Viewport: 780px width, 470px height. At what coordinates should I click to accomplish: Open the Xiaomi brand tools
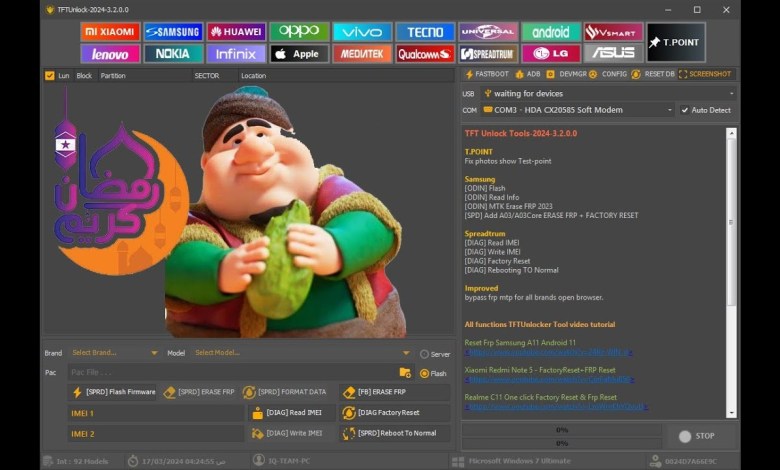110,32
